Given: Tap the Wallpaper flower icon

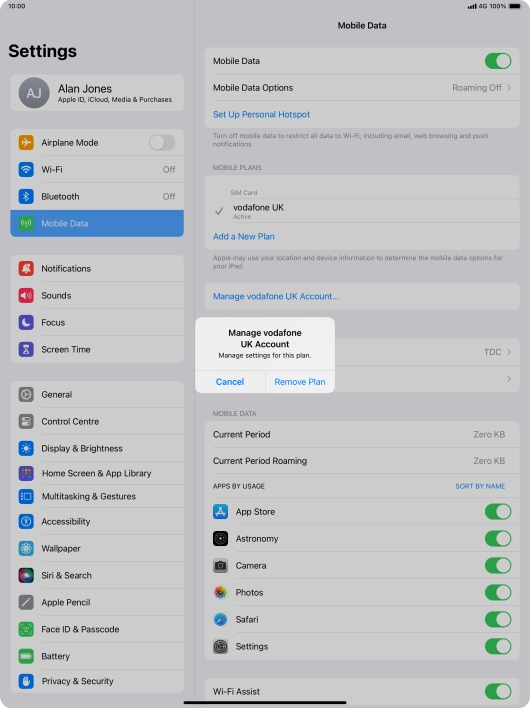Looking at the screenshot, I should click(x=26, y=548).
